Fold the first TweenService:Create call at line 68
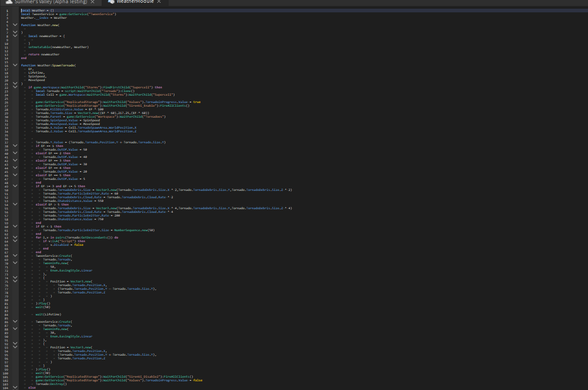 [x=16, y=256]
